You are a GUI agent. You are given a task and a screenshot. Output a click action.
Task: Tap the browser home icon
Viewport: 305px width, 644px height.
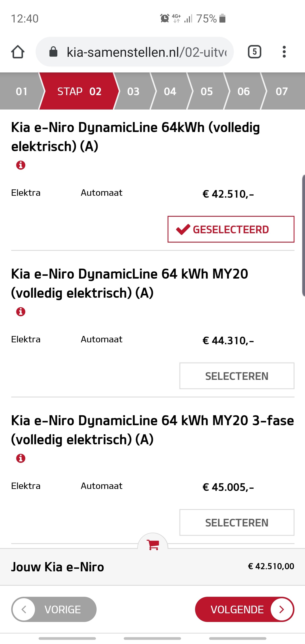pos(18,52)
